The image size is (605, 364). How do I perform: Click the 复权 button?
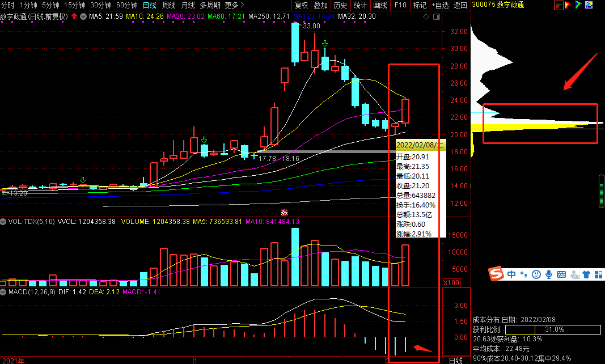301,5
